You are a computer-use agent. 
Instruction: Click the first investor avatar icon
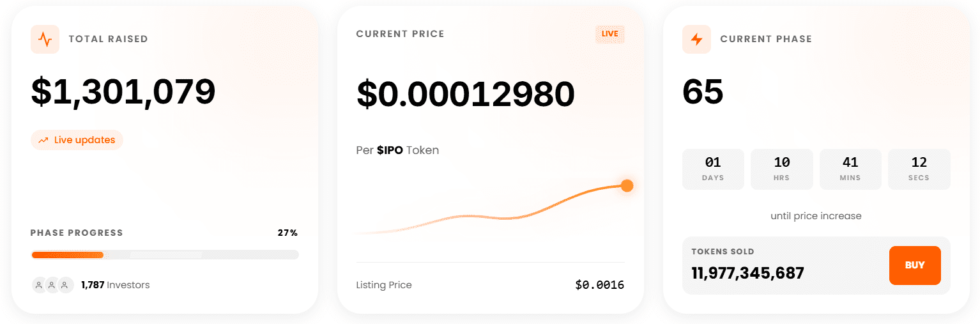click(x=39, y=285)
